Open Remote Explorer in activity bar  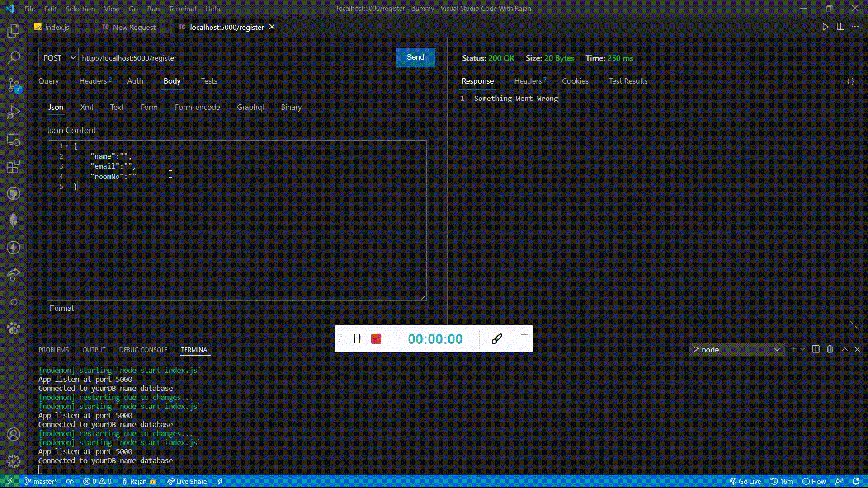pyautogui.click(x=14, y=140)
